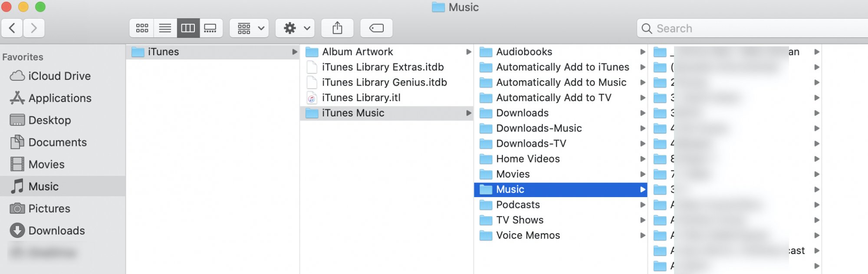Select the iTunes Music folder
This screenshot has width=868, height=274.
(386, 113)
